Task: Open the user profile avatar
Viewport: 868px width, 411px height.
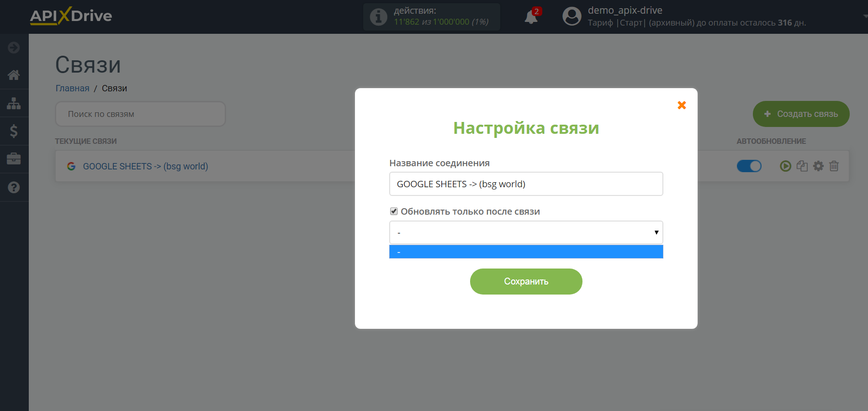Action: tap(572, 16)
